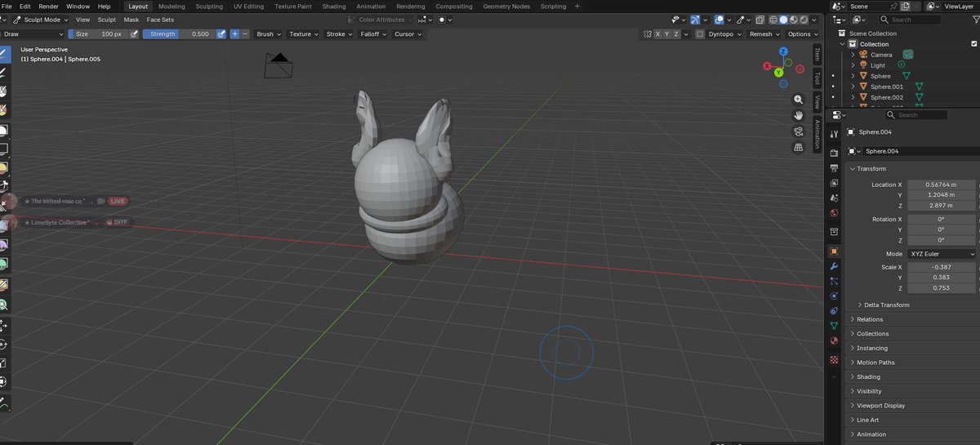980x445 pixels.
Task: Open the Object Data green triangle tab
Action: (834, 326)
